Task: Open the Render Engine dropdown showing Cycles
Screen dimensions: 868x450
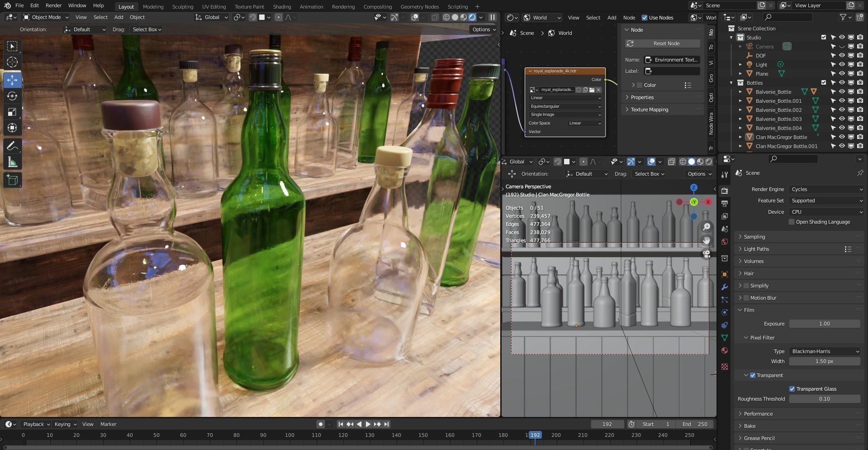Action: click(826, 189)
